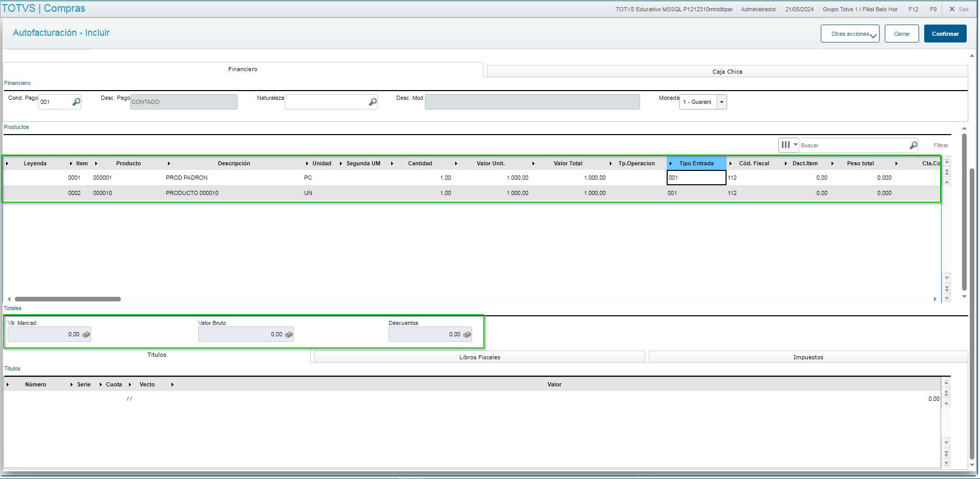Jump to first row in Productos grid
980x479 pixels.
point(947,161)
